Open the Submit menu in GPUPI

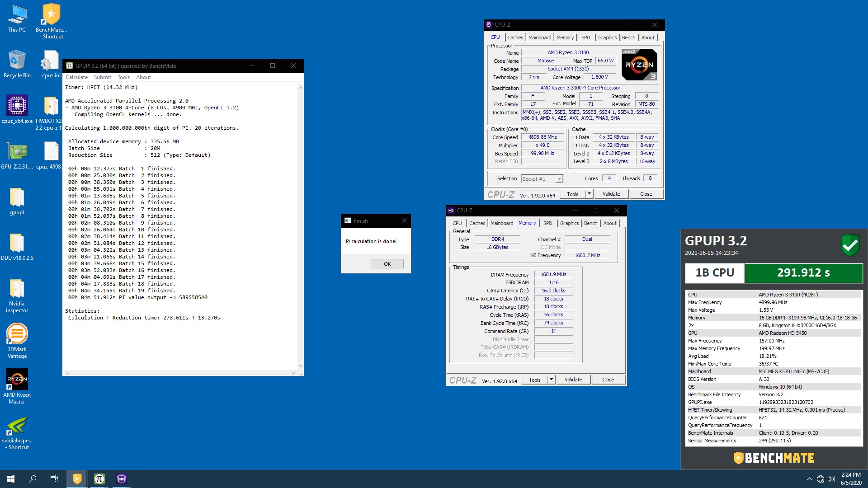click(x=103, y=77)
